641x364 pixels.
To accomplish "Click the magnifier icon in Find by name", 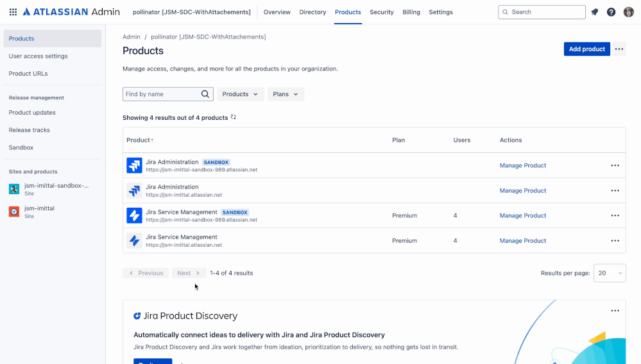I will click(x=205, y=94).
